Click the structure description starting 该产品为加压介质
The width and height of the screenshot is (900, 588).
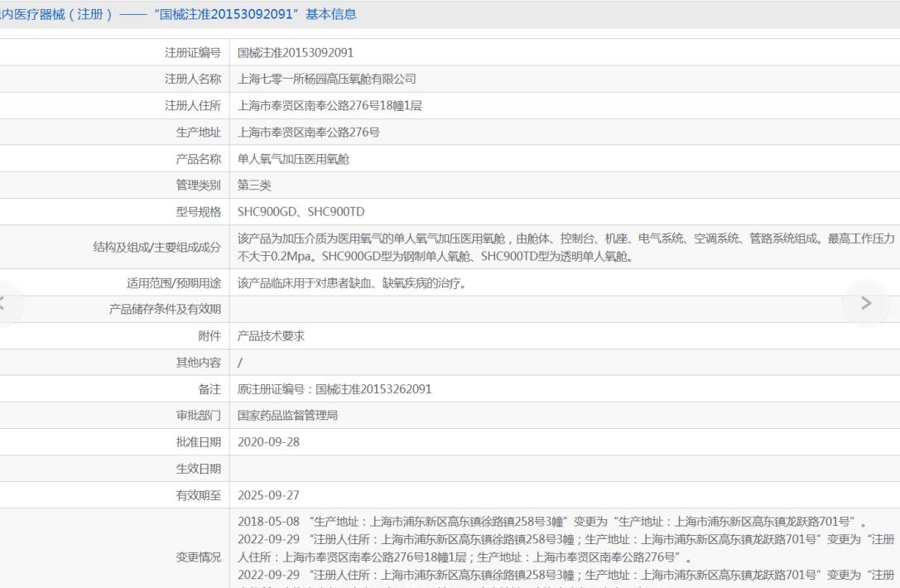click(x=566, y=248)
